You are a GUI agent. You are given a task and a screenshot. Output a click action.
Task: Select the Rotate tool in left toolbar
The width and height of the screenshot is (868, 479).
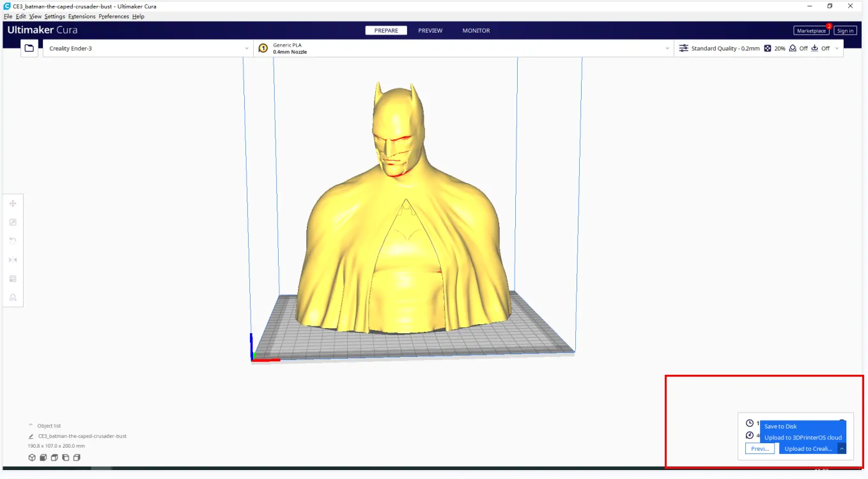(x=13, y=240)
